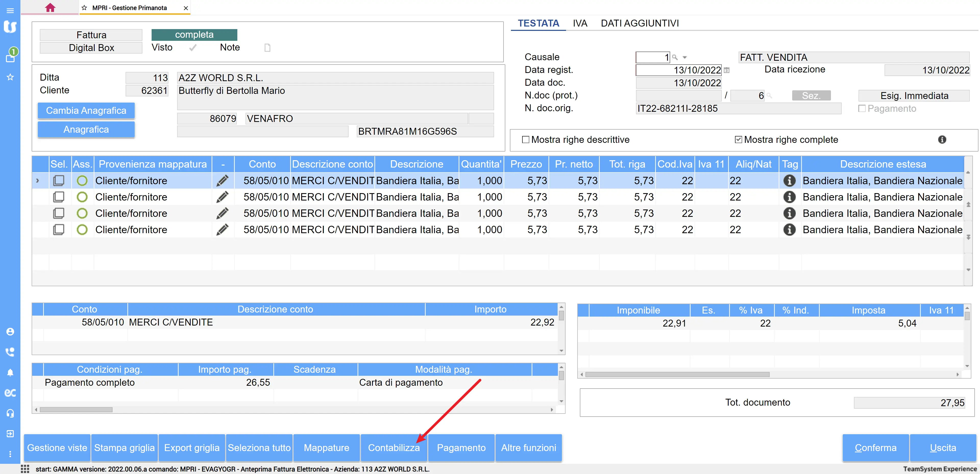Open calendar picker next to Data regist.
The height and width of the screenshot is (474, 980).
pos(727,70)
